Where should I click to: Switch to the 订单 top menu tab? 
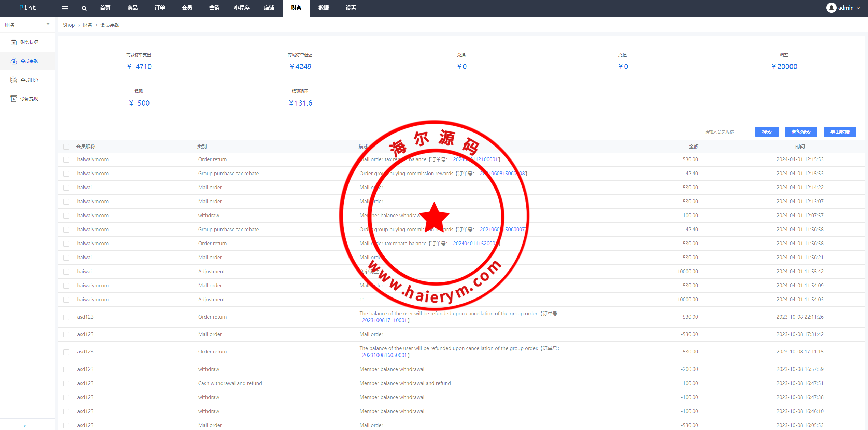(160, 8)
